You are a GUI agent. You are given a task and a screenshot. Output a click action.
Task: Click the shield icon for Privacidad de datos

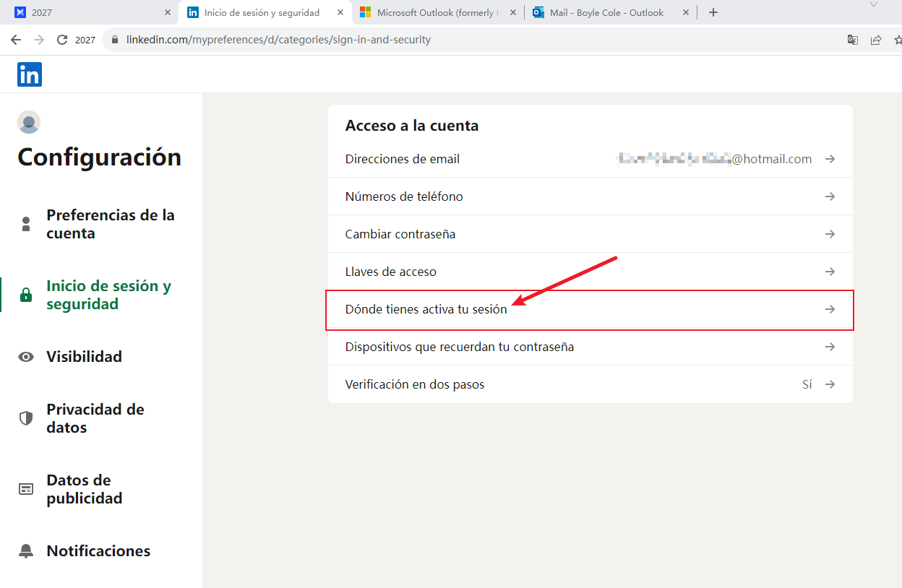(x=26, y=418)
